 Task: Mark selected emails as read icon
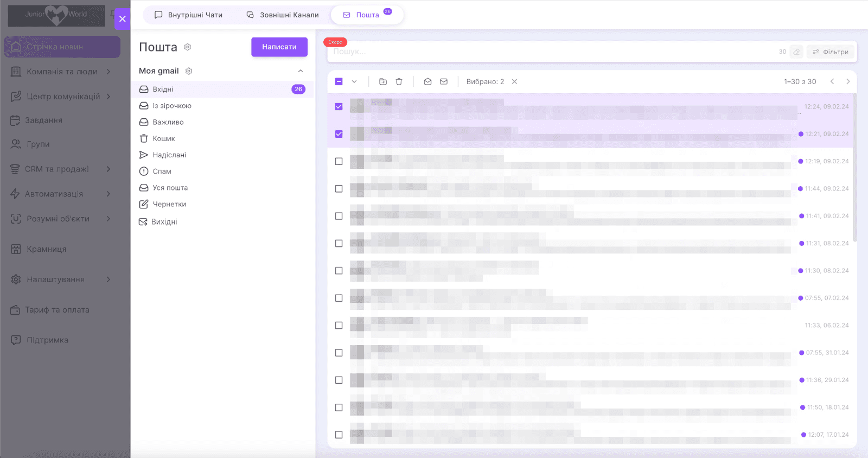pos(427,81)
